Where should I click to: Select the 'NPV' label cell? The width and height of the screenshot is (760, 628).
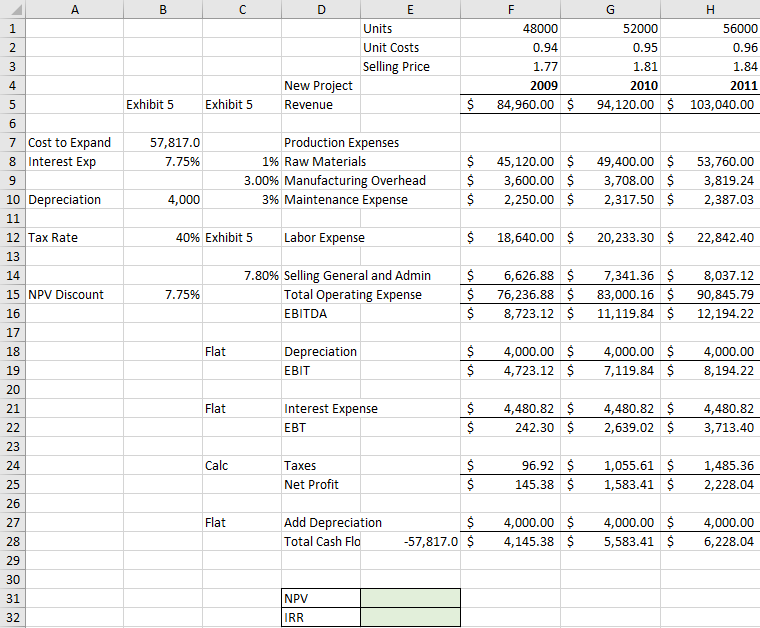(x=321, y=598)
